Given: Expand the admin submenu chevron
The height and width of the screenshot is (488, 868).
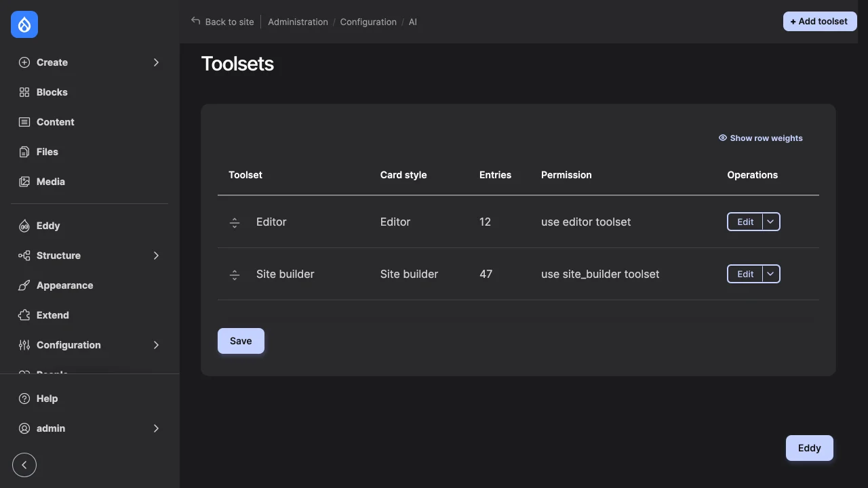Looking at the screenshot, I should pos(156,428).
